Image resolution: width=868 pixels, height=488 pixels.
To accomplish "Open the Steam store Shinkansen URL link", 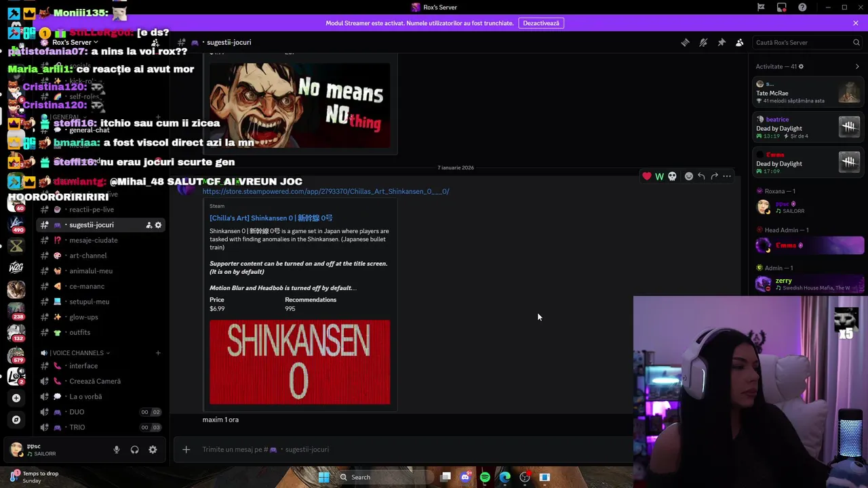I will 325,191.
